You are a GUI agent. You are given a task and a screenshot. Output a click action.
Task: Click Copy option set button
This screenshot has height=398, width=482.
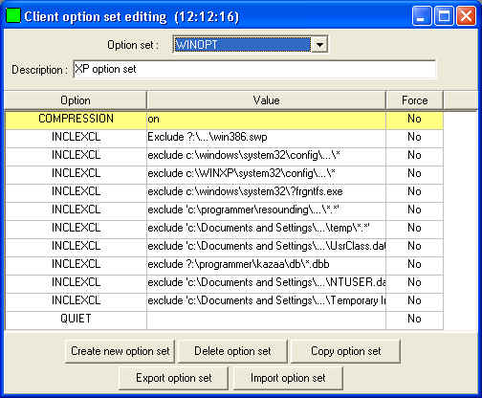346,351
